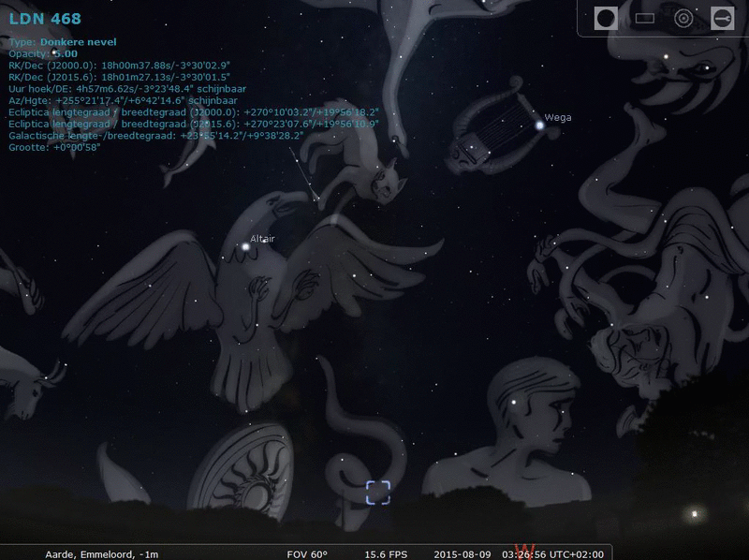Toggle the CCD sensor frame icon
Image resolution: width=749 pixels, height=560 pixels.
pos(645,19)
